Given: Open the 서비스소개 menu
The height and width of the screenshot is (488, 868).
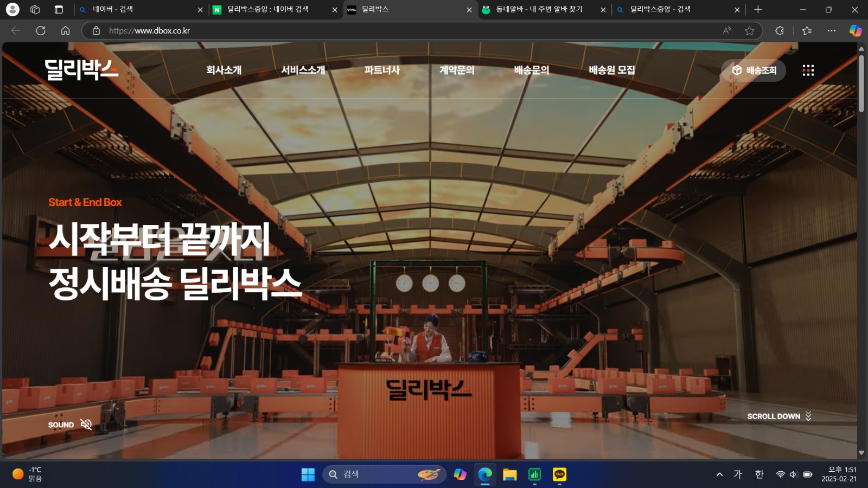Looking at the screenshot, I should 303,70.
